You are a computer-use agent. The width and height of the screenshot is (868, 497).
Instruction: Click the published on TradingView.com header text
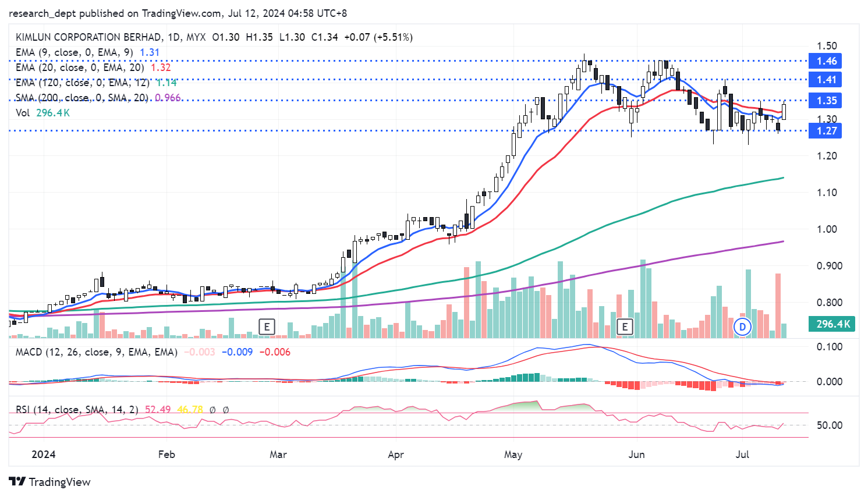pos(178,13)
